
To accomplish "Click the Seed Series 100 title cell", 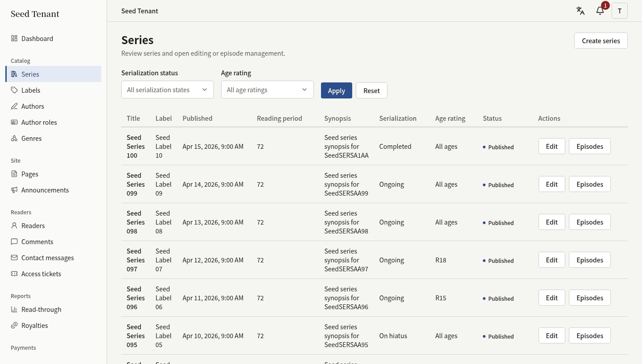I will (136, 147).
